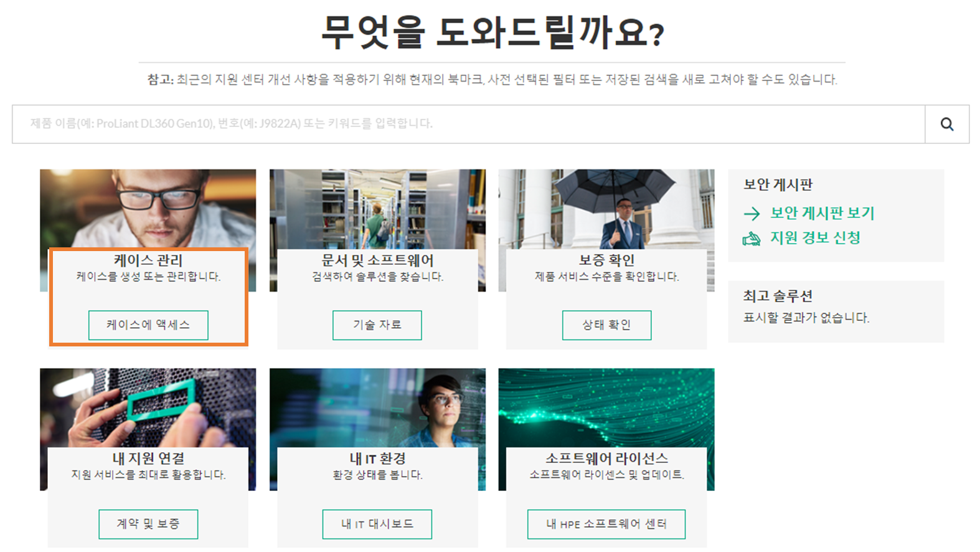This screenshot has height=552, width=980.
Task: Click the 케이스 관리 card heading
Action: 148,260
